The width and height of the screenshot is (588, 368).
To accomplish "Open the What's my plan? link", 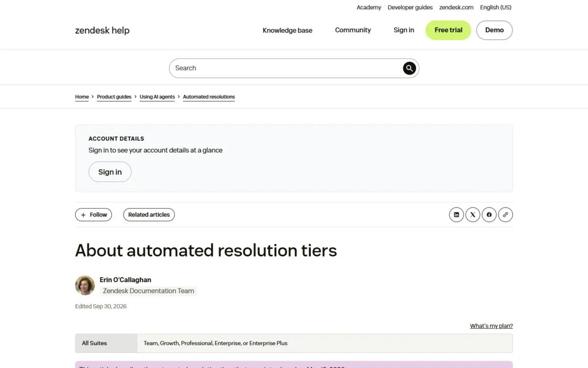I will tap(491, 326).
